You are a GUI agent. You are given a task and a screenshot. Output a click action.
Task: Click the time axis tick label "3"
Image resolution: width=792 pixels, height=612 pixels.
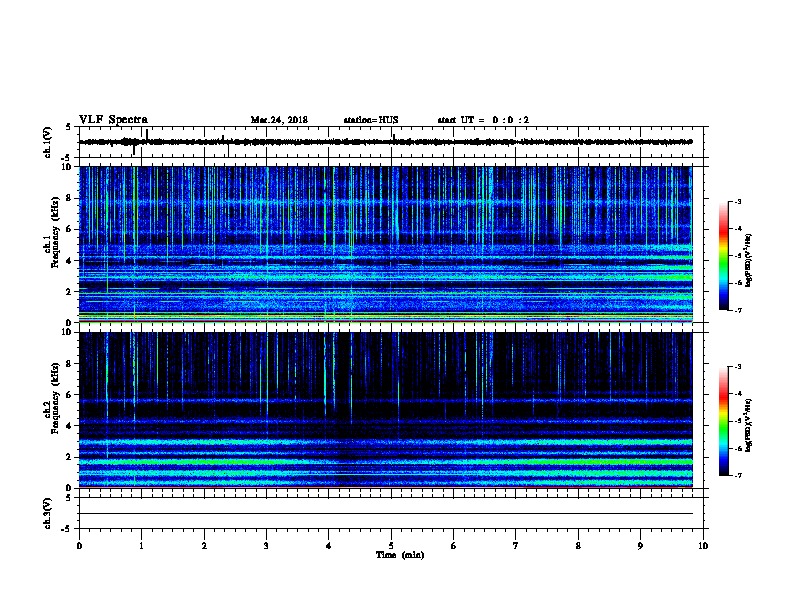[x=266, y=545]
